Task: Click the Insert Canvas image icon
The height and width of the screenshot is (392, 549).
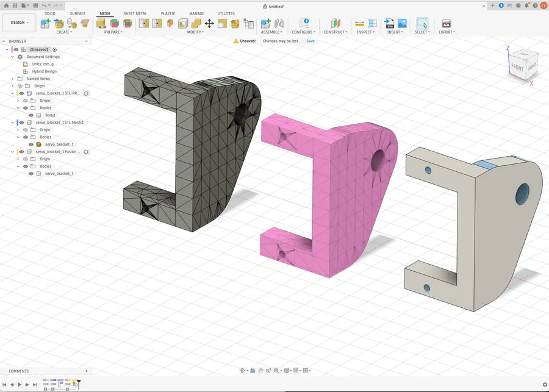Action: click(403, 23)
